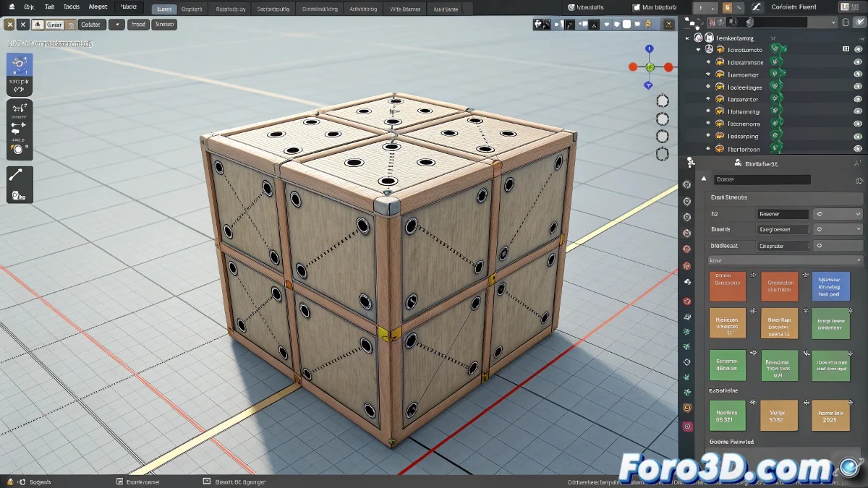The width and height of the screenshot is (868, 488).
Task: Toggle eye icon for Ttarroengr row
Action: pos(859,74)
